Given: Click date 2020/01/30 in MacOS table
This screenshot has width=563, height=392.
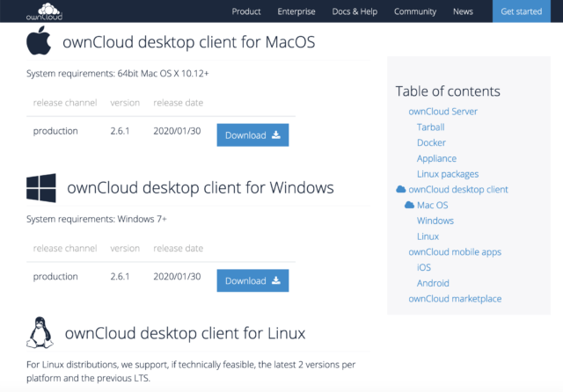Looking at the screenshot, I should [177, 131].
